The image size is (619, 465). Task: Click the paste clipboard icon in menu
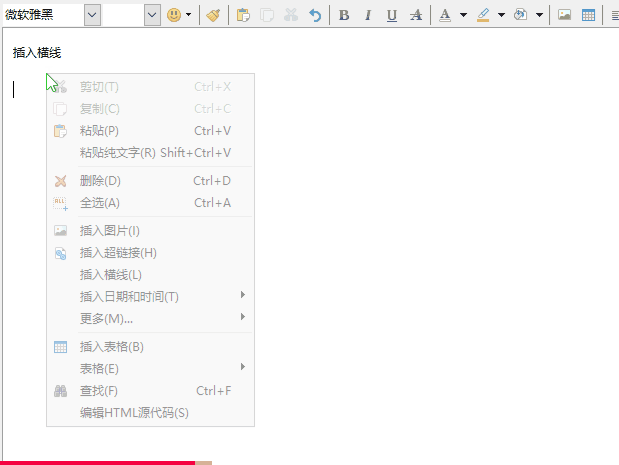[60, 131]
